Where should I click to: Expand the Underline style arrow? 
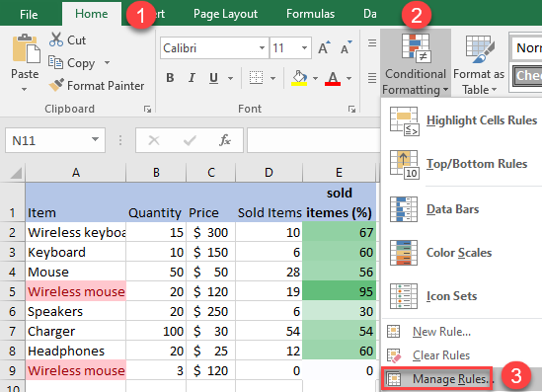230,78
